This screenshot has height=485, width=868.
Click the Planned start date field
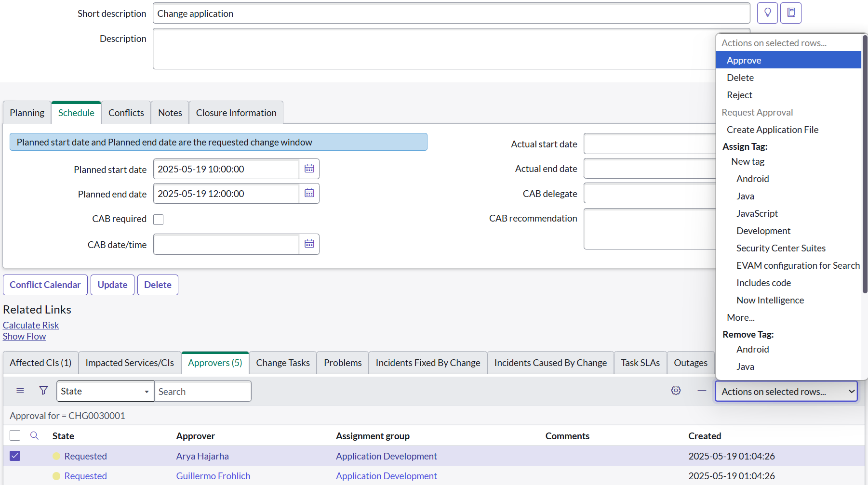point(226,169)
